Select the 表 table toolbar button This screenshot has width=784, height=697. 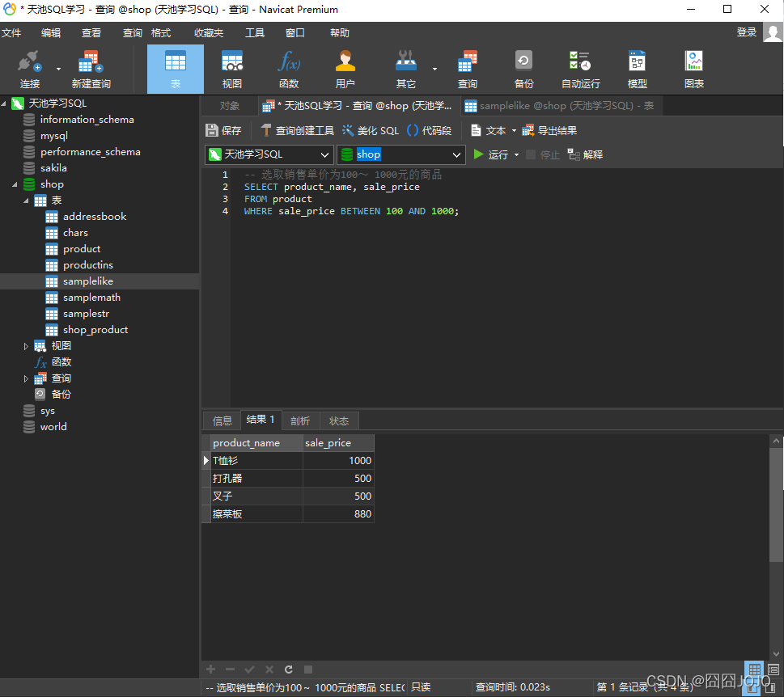(176, 69)
